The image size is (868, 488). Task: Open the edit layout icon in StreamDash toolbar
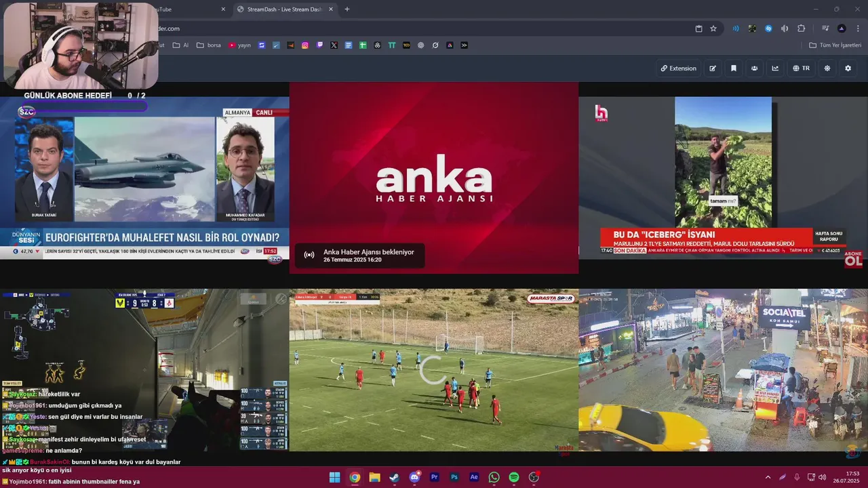point(713,68)
